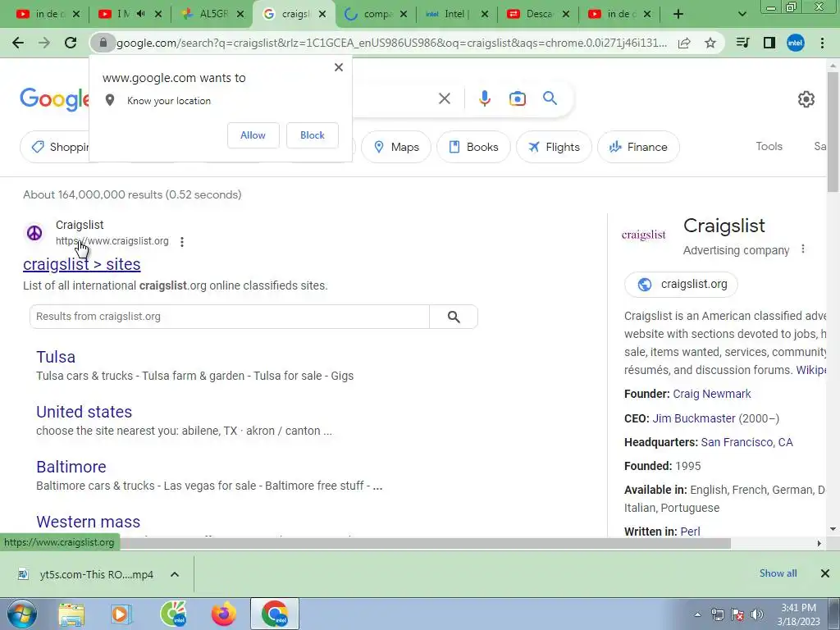Open the 'craigslist > sites' result

coord(82,264)
